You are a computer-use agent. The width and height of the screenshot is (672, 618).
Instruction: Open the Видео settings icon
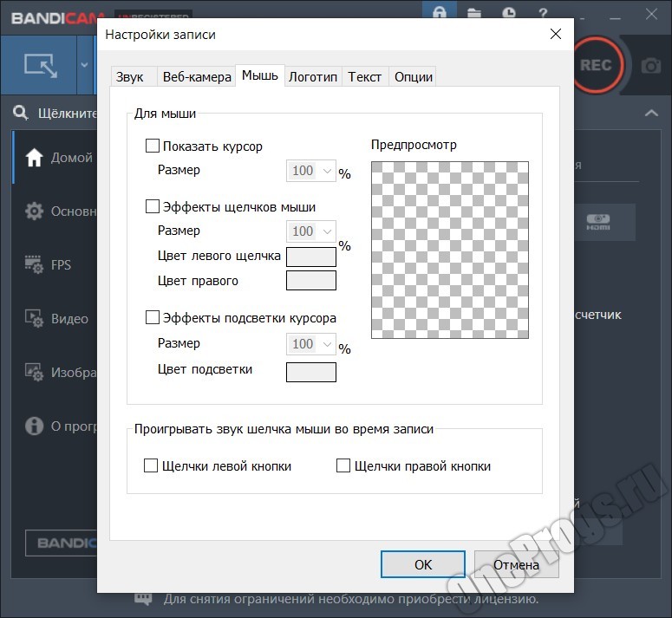(35, 318)
